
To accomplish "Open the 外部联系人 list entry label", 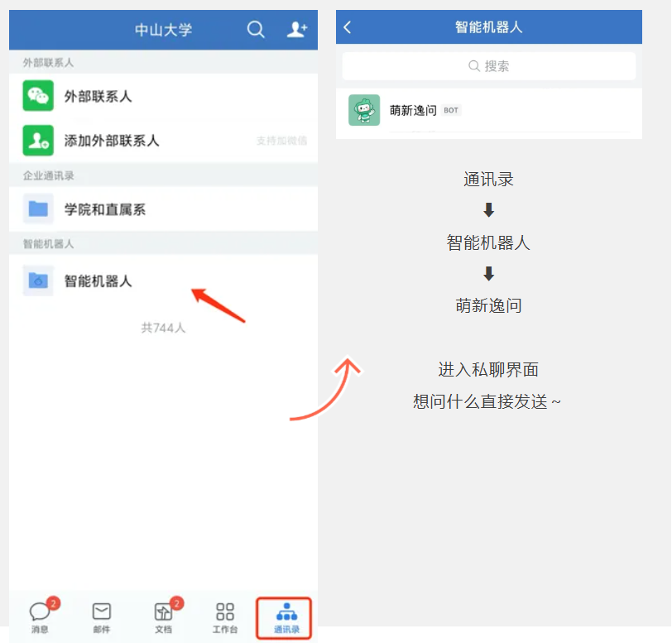I will point(98,97).
